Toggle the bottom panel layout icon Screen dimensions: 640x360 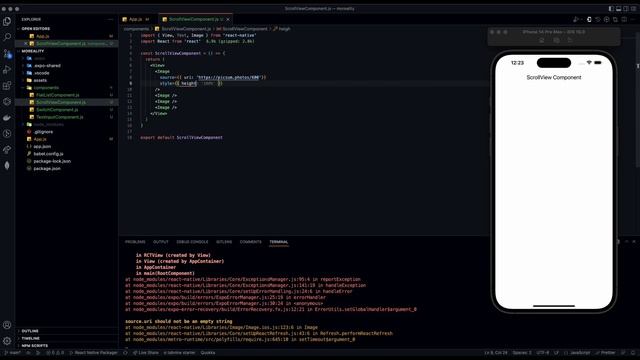click(618, 9)
